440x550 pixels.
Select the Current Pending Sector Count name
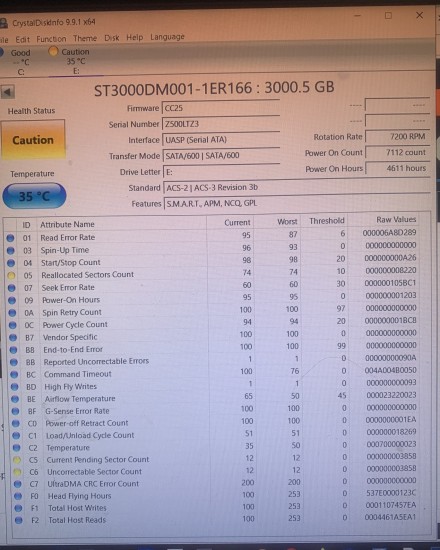pos(98,460)
